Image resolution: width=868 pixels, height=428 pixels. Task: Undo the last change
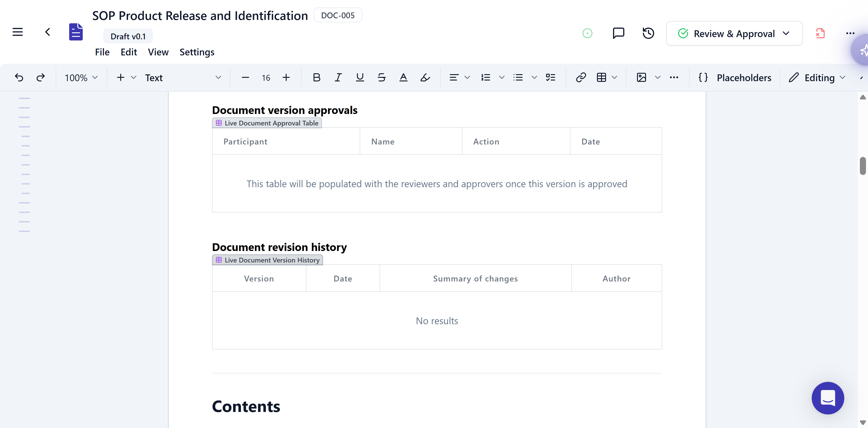coord(19,78)
